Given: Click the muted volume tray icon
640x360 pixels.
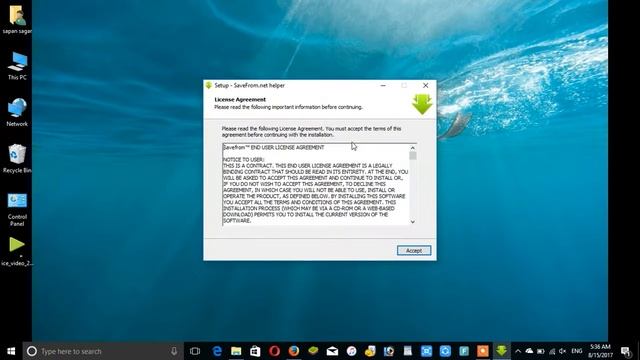Looking at the screenshot, I should pyautogui.click(x=563, y=351).
